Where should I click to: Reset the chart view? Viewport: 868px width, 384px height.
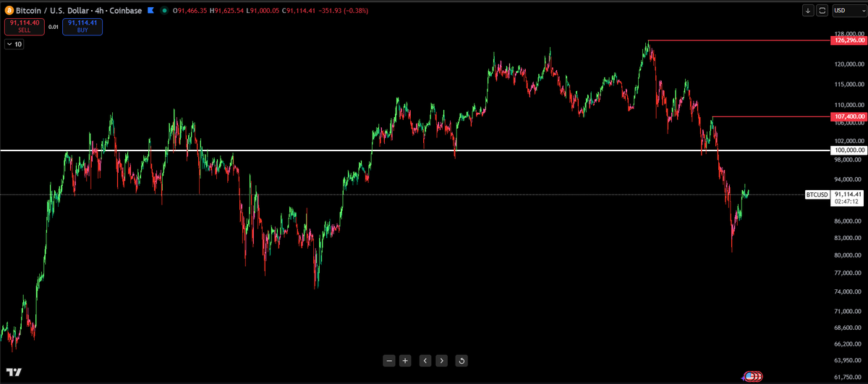462,360
